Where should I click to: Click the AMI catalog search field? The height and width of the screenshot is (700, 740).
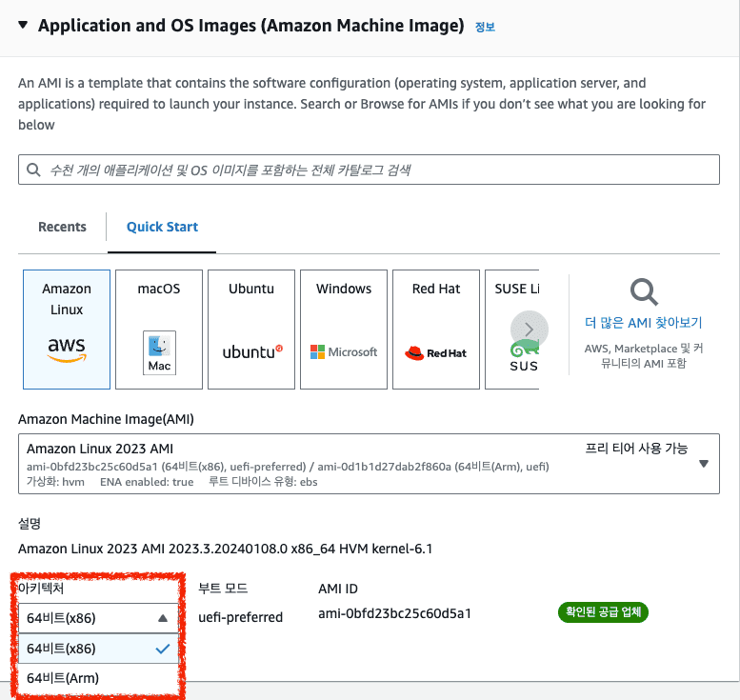(x=369, y=170)
